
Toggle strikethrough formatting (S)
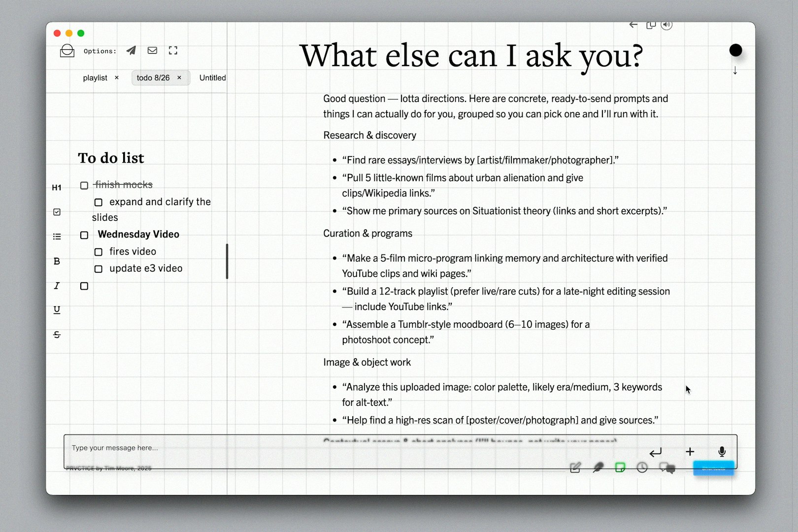57,334
